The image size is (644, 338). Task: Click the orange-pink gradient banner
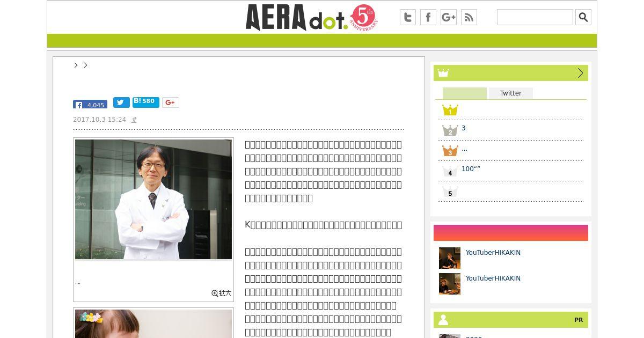[511, 233]
